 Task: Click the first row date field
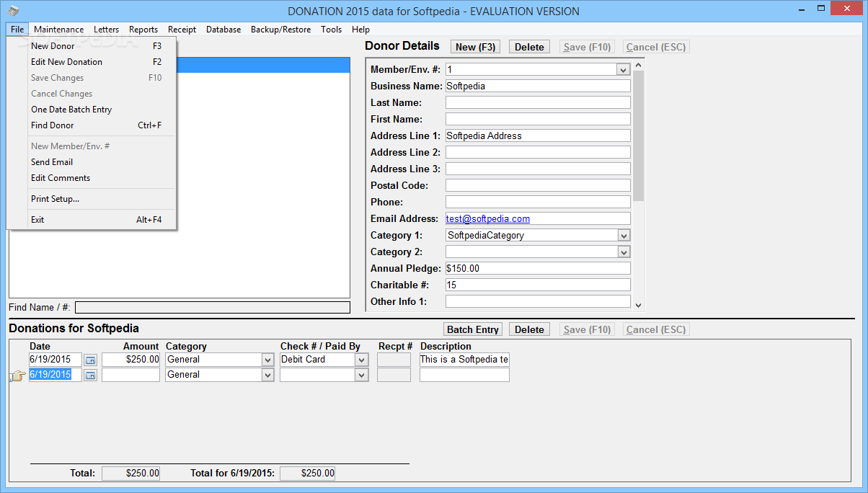point(56,359)
